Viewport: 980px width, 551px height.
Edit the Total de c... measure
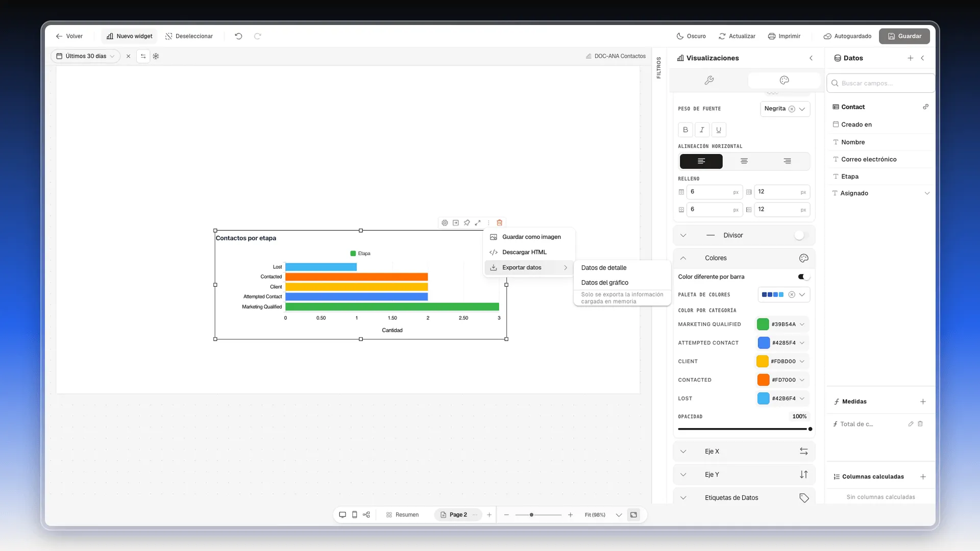(x=911, y=424)
